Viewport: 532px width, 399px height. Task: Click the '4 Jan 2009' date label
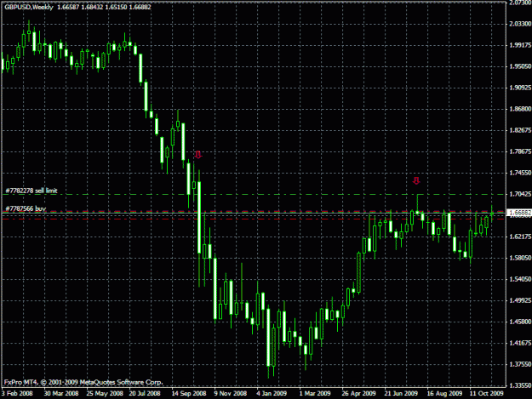pyautogui.click(x=272, y=394)
